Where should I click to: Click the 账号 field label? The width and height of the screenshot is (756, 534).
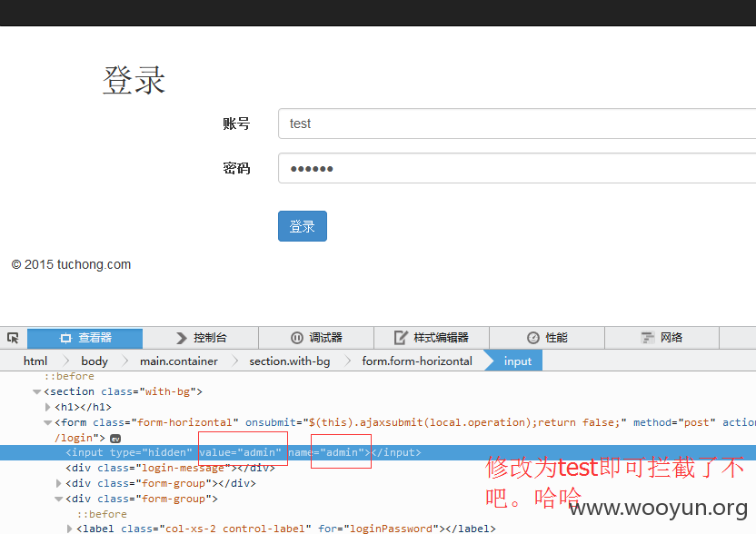pos(236,124)
